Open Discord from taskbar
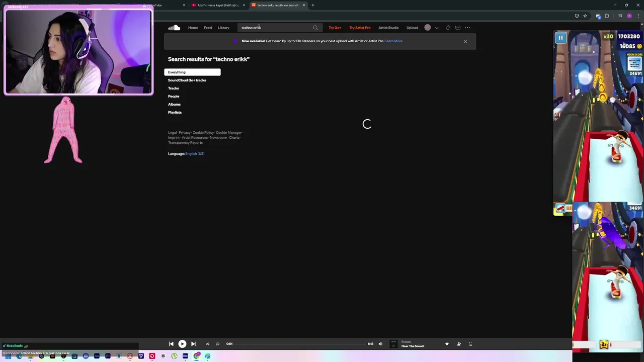Viewport: 644px width, 362px height. coord(86,356)
